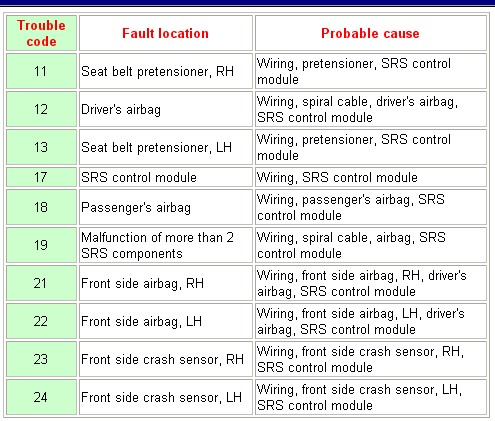Select trouble code 21 cell
Screen dimensions: 495x421
click(41, 283)
